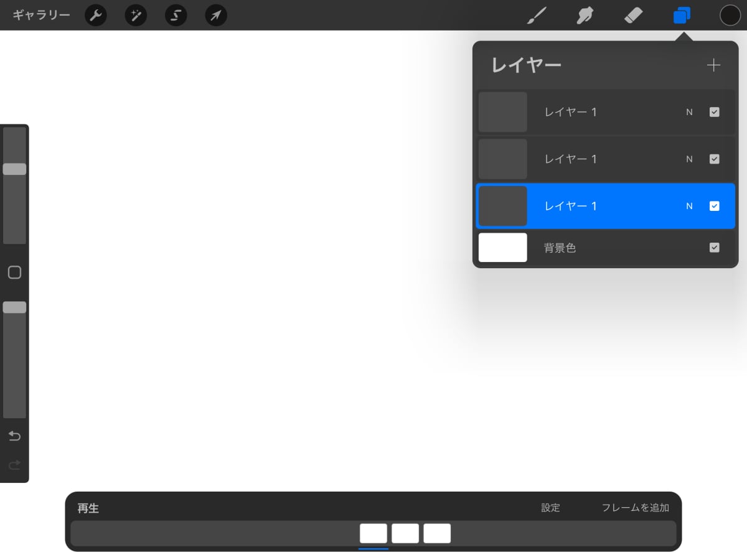Open the 背景色 layer white thumbnail
The height and width of the screenshot is (560, 747).
[x=502, y=248]
